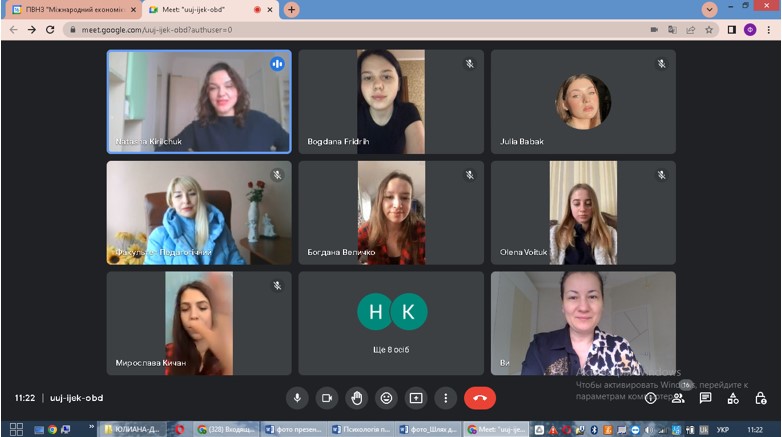Select the Факультет Педагогічний video tile
Viewport: 782px width, 437px height.
199,213
